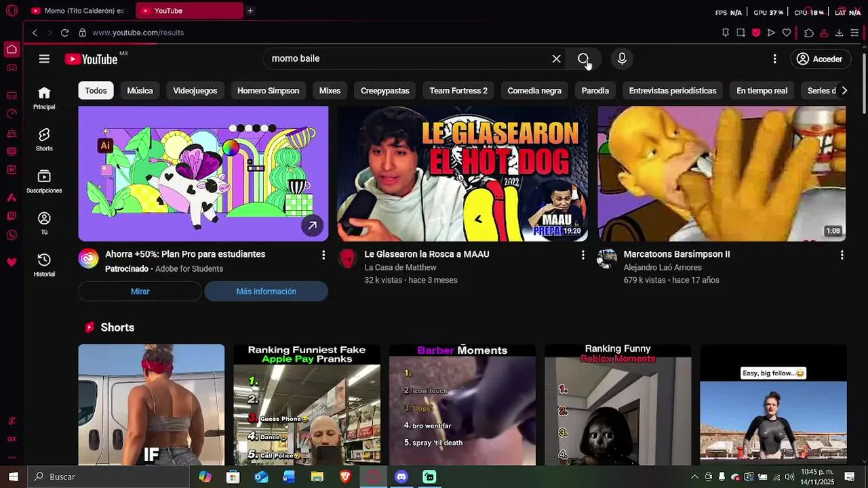Bookmark the page with the heart icon in the address bar
The width and height of the screenshot is (868, 488).
coord(787,33)
